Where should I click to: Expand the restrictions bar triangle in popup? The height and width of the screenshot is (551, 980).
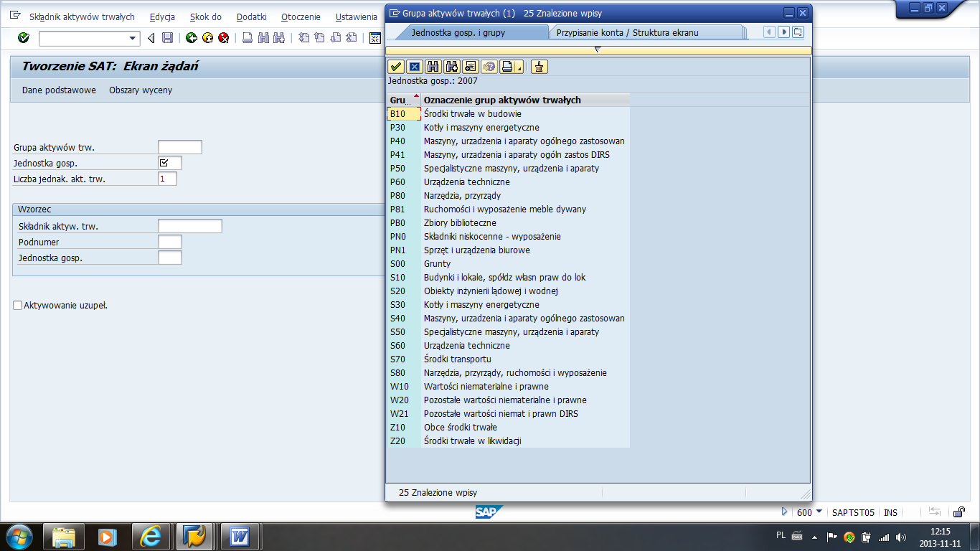click(x=598, y=50)
